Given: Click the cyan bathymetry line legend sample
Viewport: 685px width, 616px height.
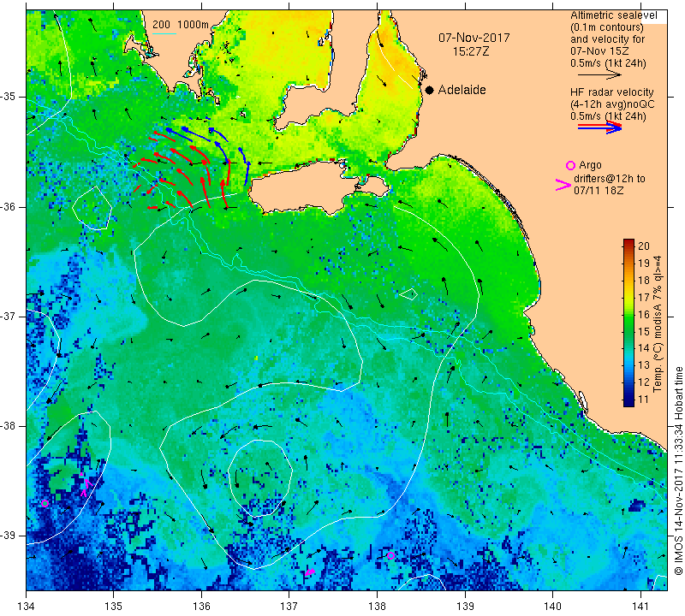Looking at the screenshot, I should (x=164, y=33).
